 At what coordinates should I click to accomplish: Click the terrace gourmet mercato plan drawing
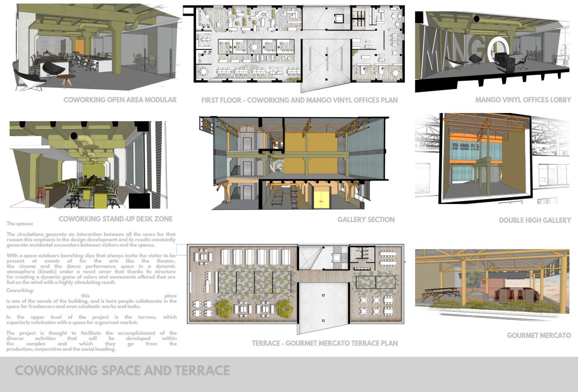(295, 288)
